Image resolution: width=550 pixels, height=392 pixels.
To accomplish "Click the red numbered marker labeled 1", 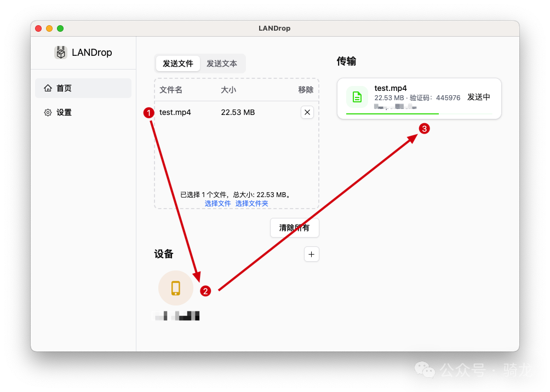I will 148,113.
